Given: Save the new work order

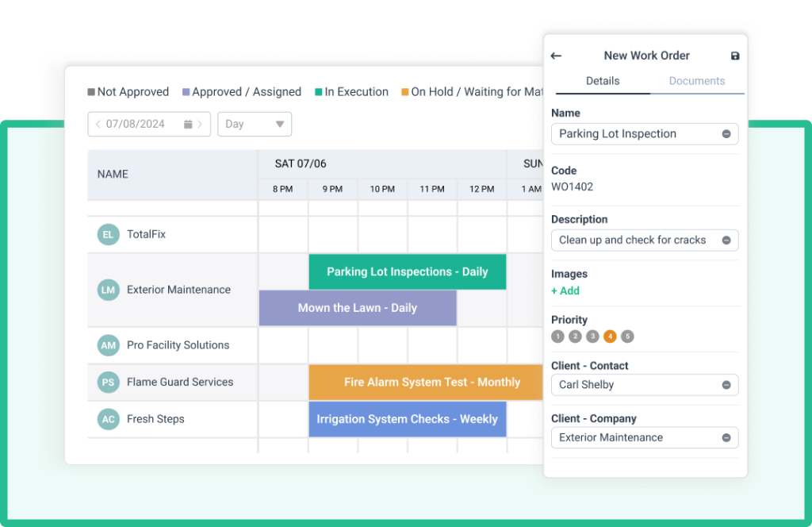Looking at the screenshot, I should (x=734, y=56).
